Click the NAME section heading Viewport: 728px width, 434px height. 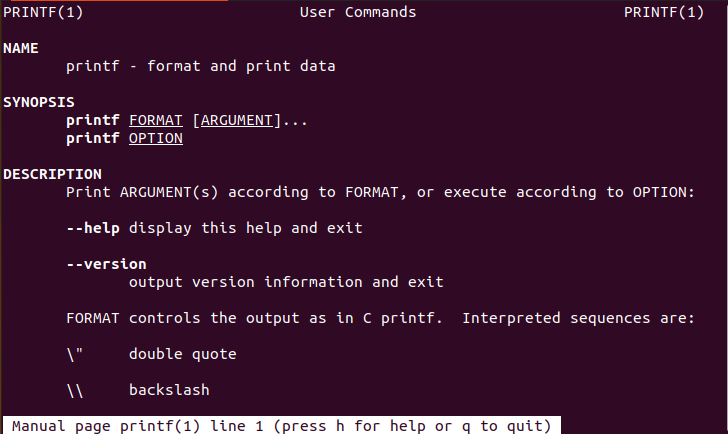tap(20, 48)
